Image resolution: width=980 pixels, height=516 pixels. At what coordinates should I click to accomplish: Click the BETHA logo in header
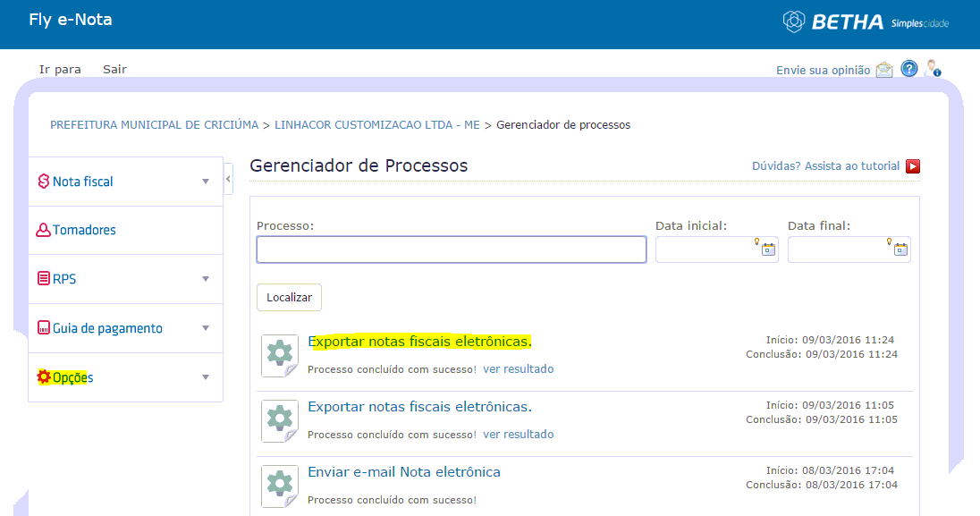point(866,21)
